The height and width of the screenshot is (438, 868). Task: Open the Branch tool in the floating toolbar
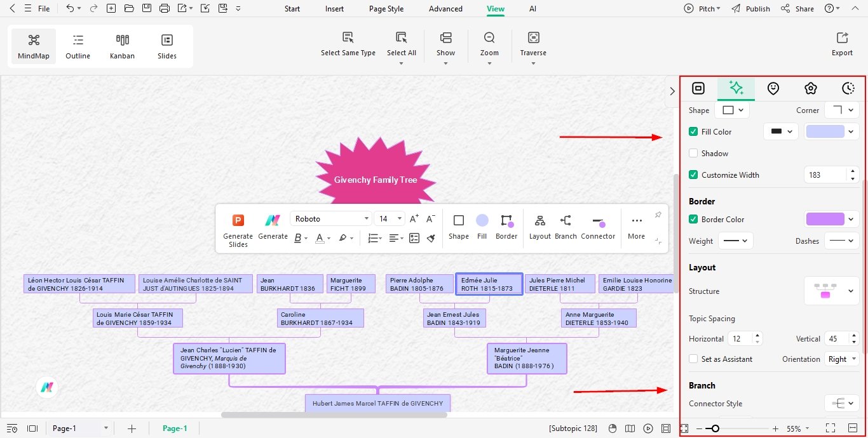(x=566, y=227)
